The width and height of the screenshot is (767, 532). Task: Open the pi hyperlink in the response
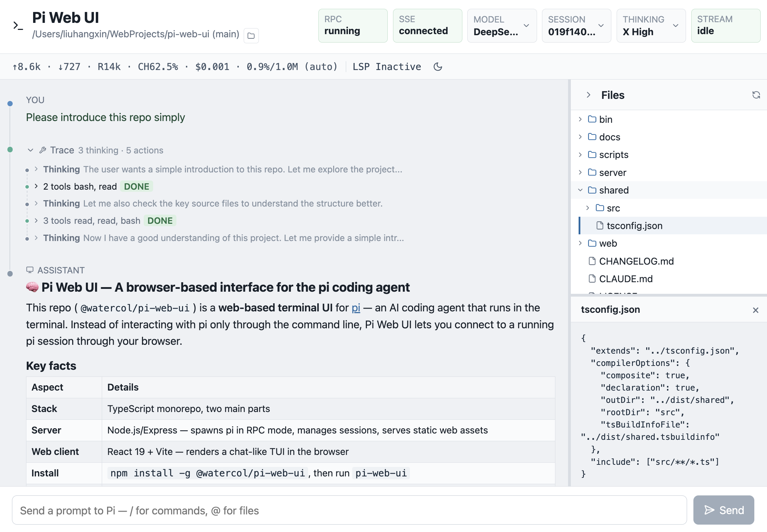tap(356, 308)
